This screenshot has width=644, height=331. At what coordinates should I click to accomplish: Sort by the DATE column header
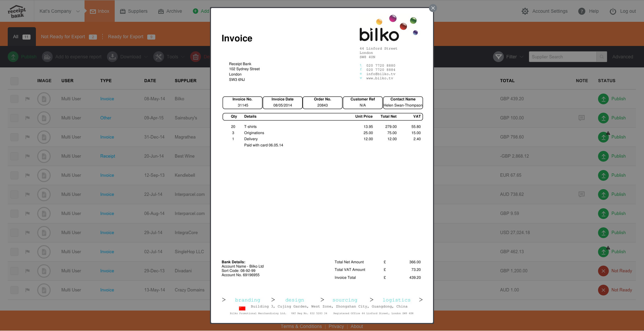(x=150, y=81)
